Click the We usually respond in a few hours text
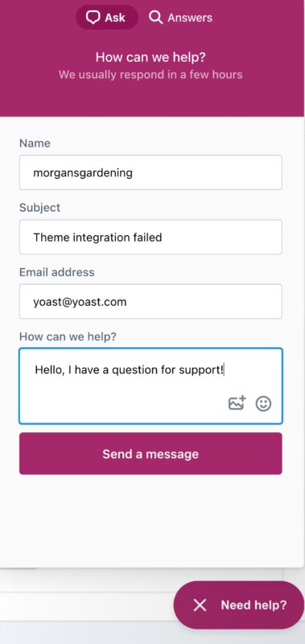This screenshot has width=305, height=644. (x=150, y=75)
